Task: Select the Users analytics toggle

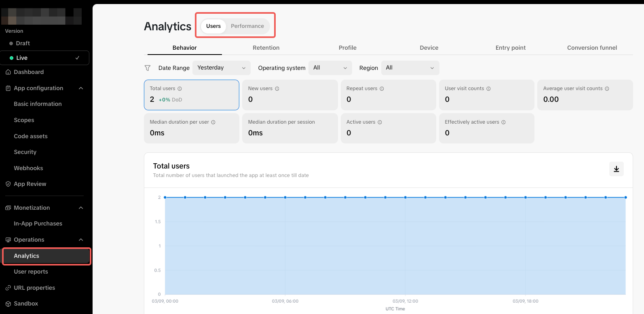Action: click(x=213, y=26)
